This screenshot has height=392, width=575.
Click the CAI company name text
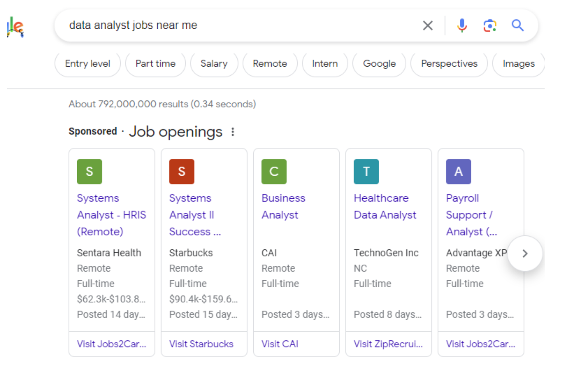click(x=269, y=253)
